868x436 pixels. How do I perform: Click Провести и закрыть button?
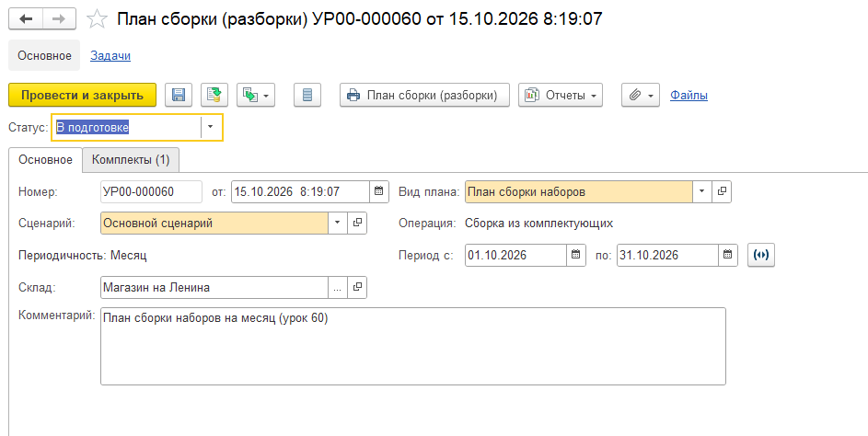(83, 95)
